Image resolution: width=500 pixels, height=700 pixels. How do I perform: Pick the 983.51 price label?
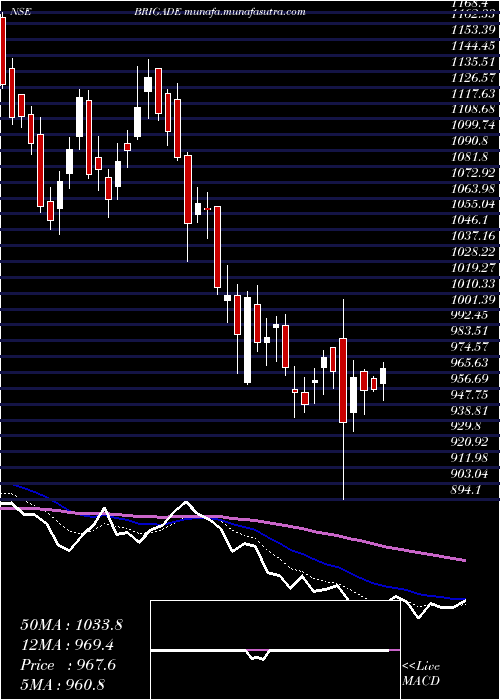471,333
